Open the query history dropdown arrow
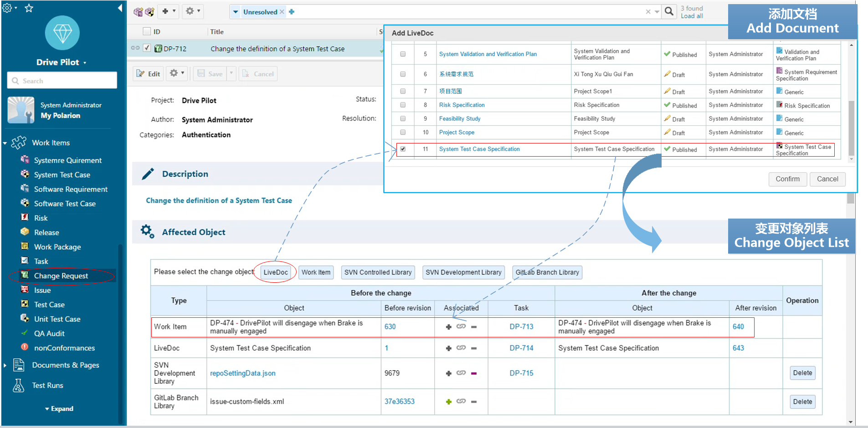 [657, 12]
